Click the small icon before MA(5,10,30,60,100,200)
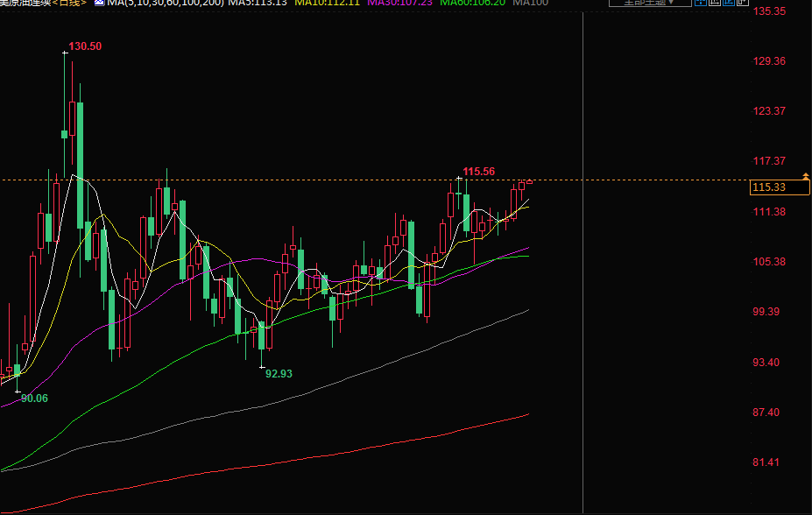The width and height of the screenshot is (812, 515). (98, 3)
